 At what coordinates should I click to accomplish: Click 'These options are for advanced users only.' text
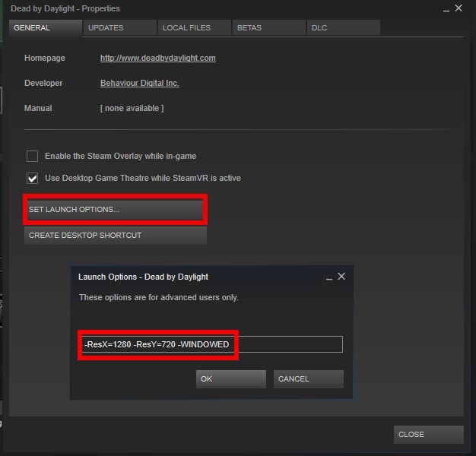(159, 297)
